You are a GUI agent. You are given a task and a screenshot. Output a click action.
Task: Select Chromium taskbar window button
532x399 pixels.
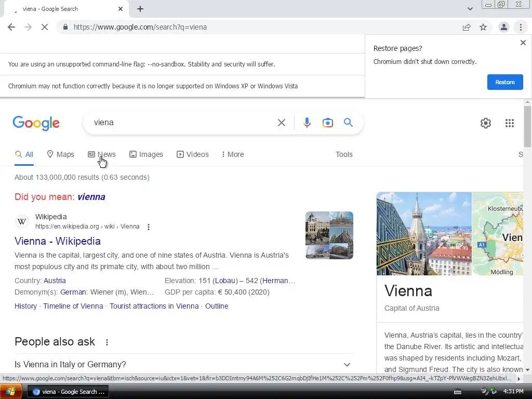click(68, 392)
